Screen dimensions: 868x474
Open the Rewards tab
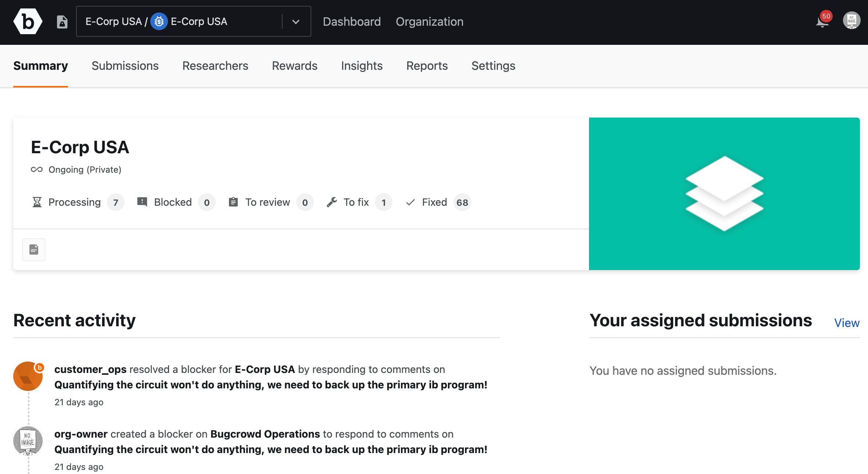[295, 66]
